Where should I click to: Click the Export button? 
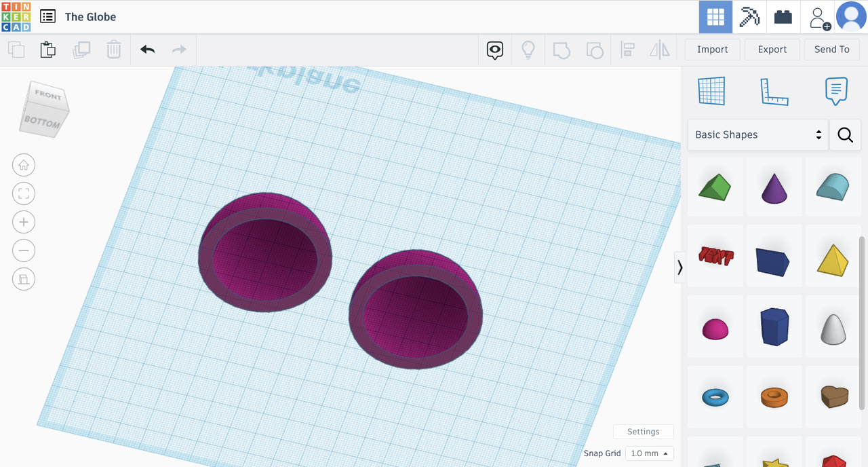tap(772, 50)
